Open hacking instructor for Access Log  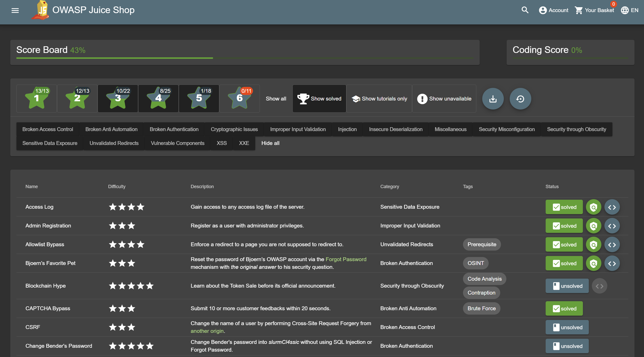coord(593,207)
